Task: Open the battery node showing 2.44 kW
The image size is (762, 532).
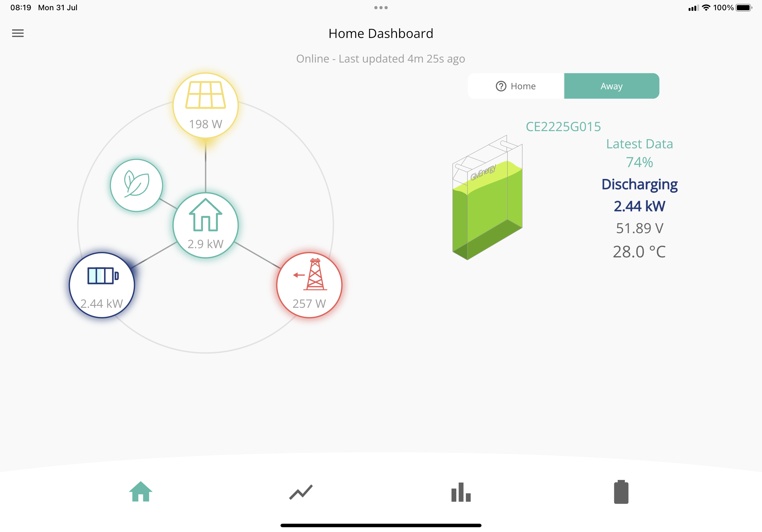Action: point(102,285)
